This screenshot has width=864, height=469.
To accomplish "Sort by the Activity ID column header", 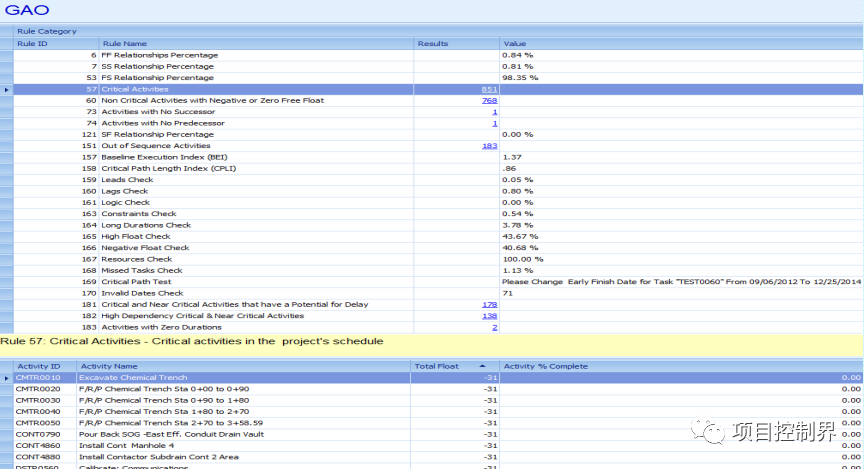I will 45,366.
